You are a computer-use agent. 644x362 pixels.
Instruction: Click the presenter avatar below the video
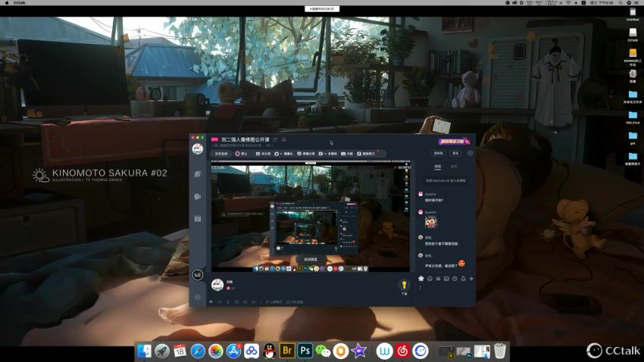click(217, 285)
